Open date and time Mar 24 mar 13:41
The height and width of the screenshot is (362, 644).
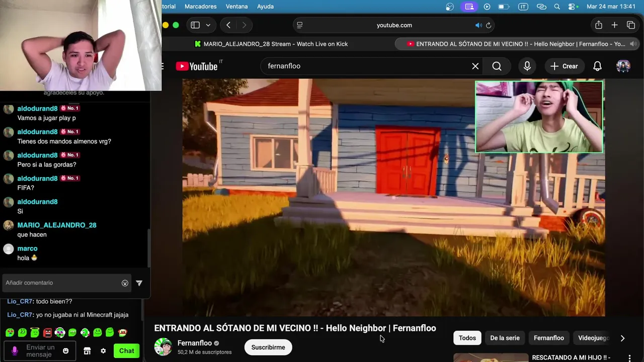pyautogui.click(x=611, y=7)
